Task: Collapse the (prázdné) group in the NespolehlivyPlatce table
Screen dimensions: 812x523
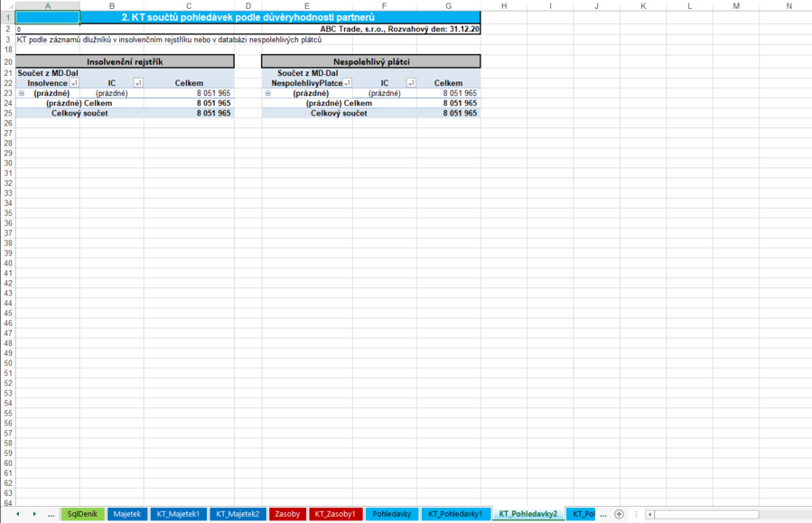Action: (x=267, y=93)
